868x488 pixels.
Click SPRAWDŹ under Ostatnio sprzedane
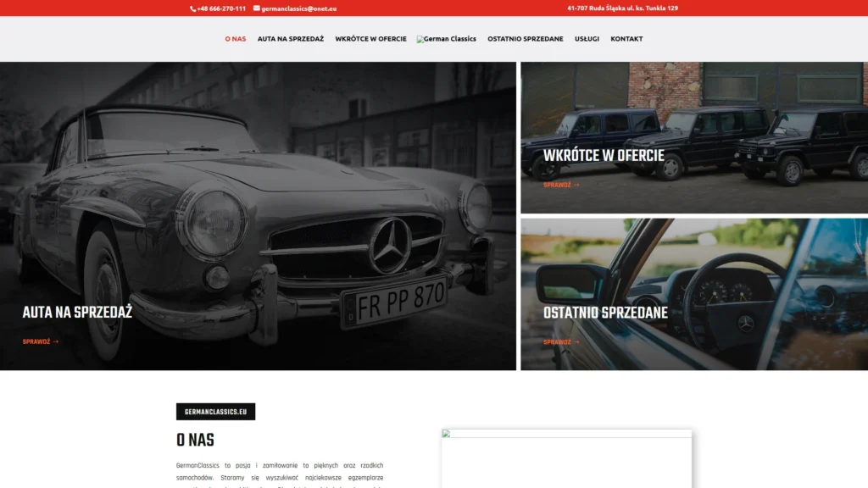(x=561, y=342)
